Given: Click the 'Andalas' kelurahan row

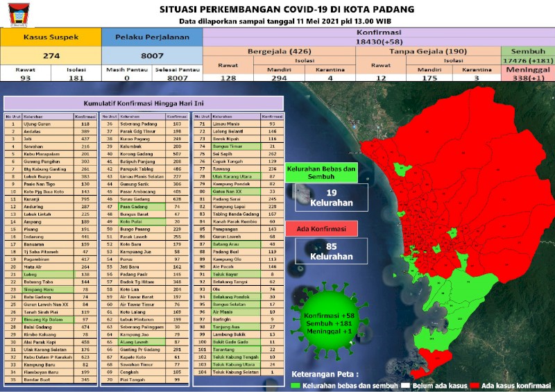Looking at the screenshot, I should tap(51, 131).
